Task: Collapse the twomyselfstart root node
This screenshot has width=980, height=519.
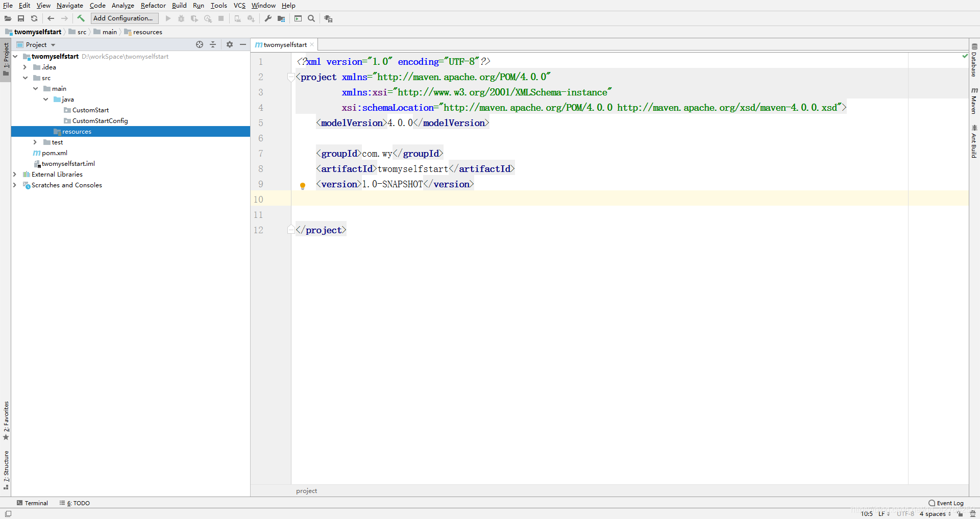Action: click(x=15, y=56)
